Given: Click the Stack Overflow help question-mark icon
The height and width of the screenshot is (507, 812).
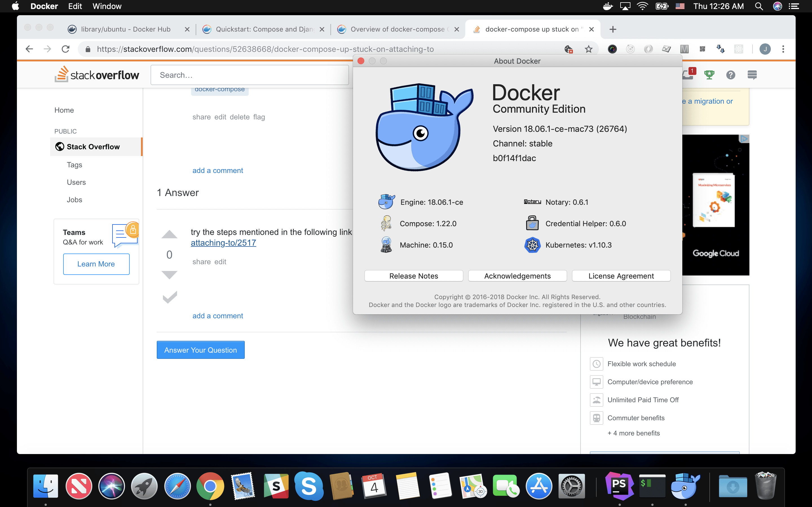Looking at the screenshot, I should pyautogui.click(x=731, y=75).
